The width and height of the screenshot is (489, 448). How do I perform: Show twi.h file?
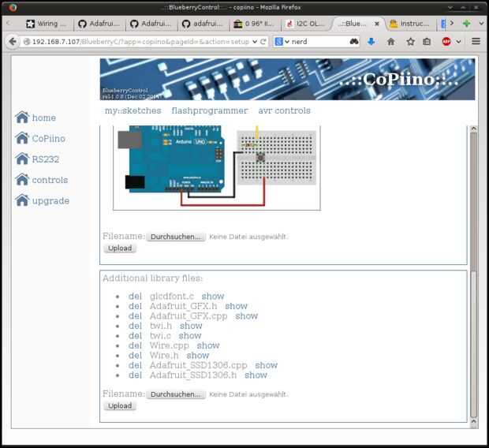pyautogui.click(x=191, y=326)
